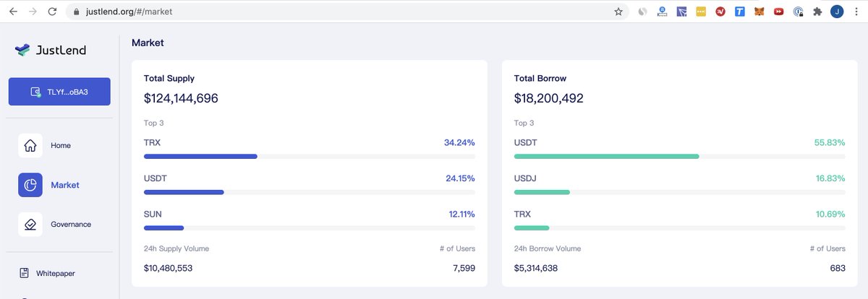Go back using the browser back arrow

(x=13, y=12)
